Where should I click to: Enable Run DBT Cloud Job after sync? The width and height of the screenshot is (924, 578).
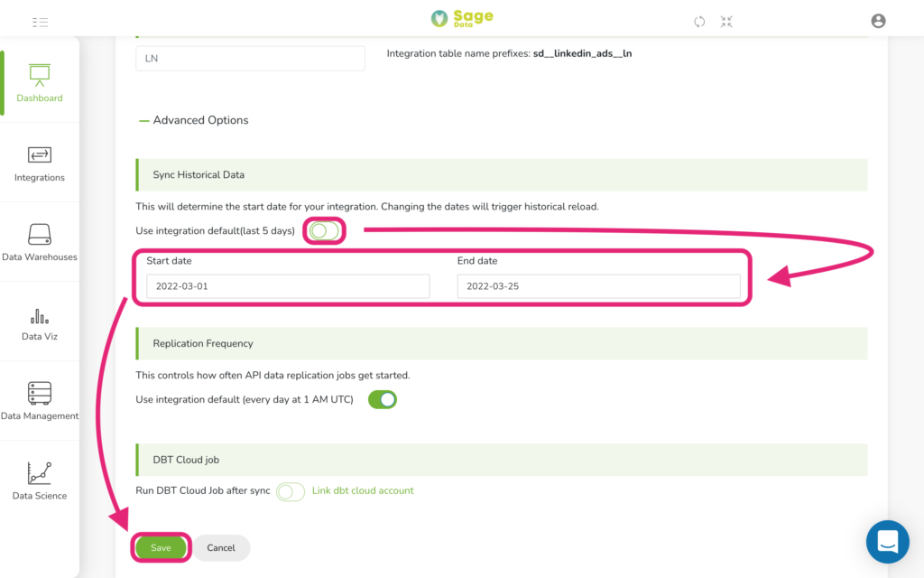pos(290,491)
